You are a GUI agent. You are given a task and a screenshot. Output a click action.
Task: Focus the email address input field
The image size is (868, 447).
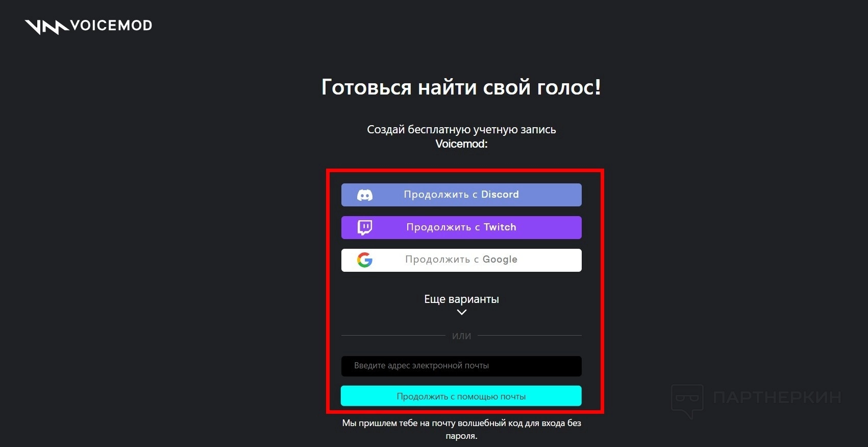coord(461,366)
